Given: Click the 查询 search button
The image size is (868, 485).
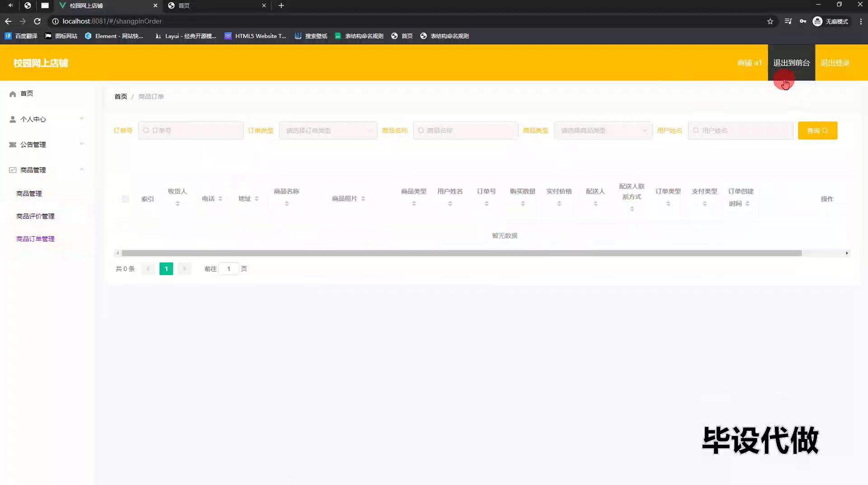Looking at the screenshot, I should [x=817, y=131].
